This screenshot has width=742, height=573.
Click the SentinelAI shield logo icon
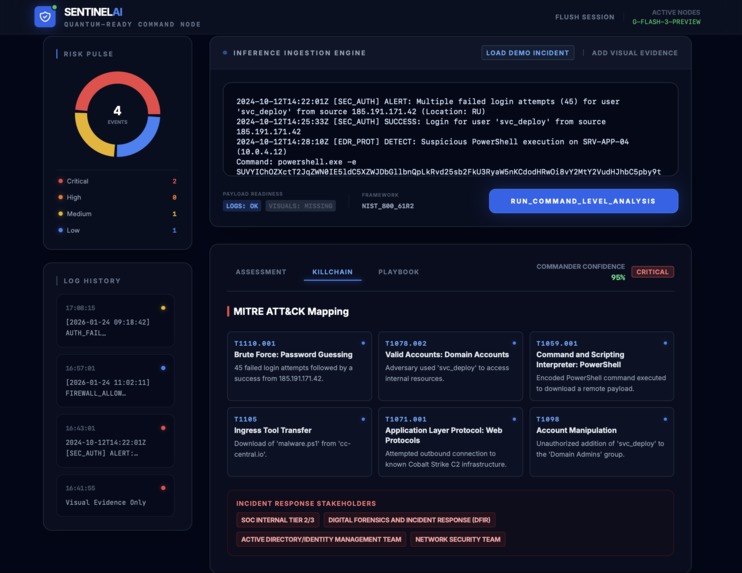pos(45,17)
